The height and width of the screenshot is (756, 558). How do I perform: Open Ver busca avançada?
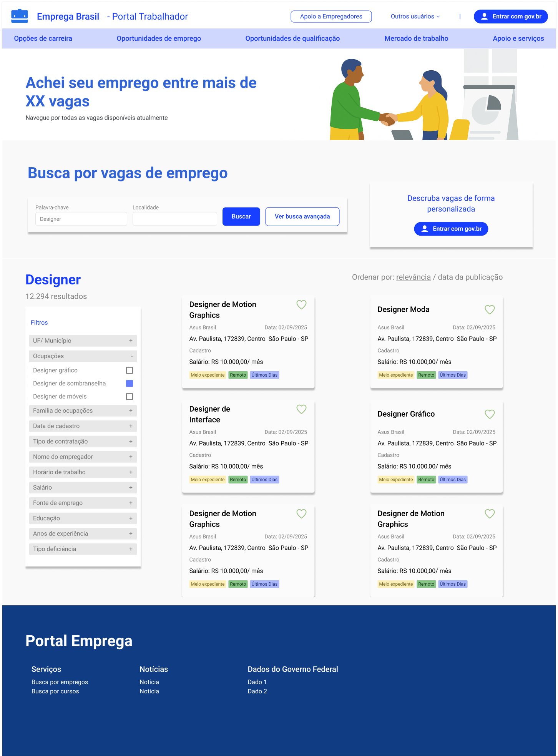[302, 216]
